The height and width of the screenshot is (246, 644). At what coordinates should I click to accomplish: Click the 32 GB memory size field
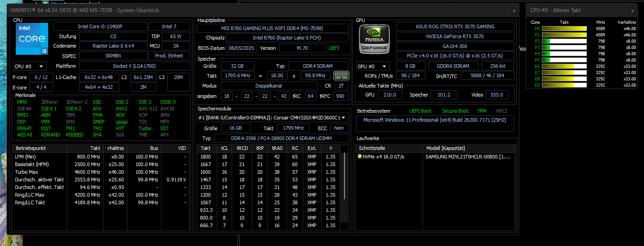click(237, 66)
